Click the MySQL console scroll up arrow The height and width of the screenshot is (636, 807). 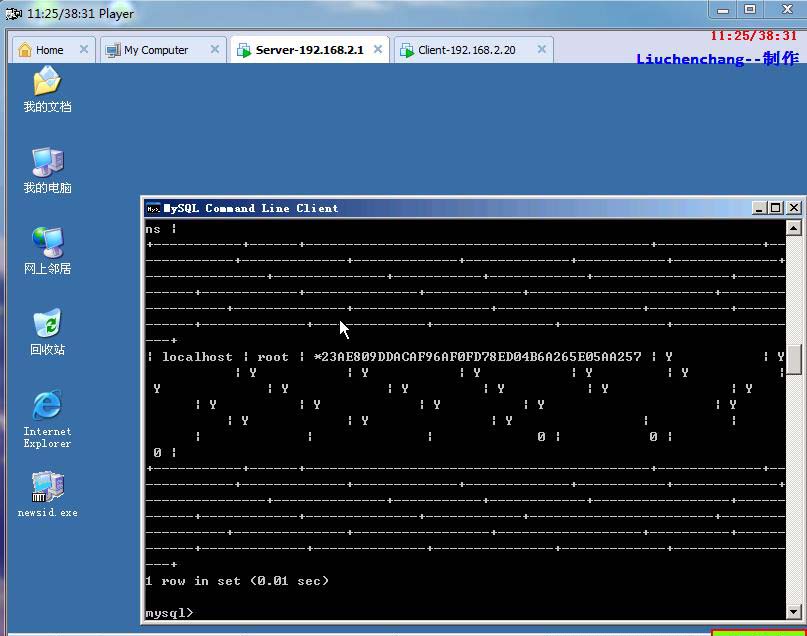point(793,227)
